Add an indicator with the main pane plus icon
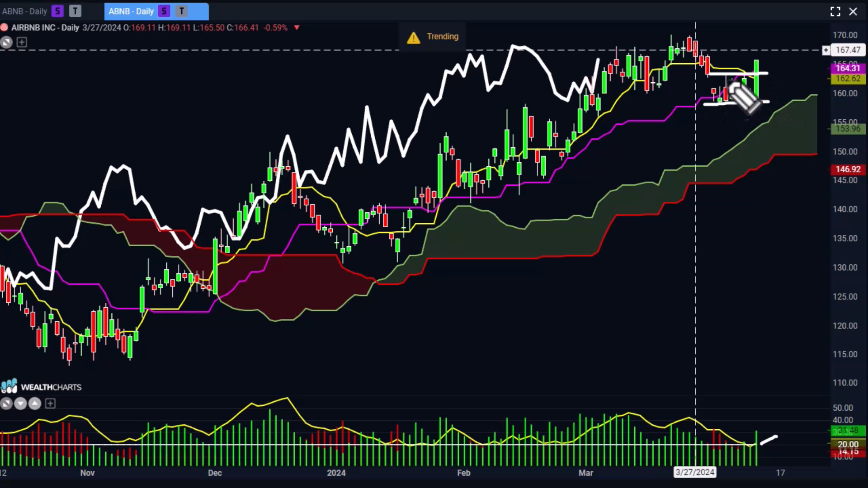Screen dimensions: 868x488 click(22, 42)
